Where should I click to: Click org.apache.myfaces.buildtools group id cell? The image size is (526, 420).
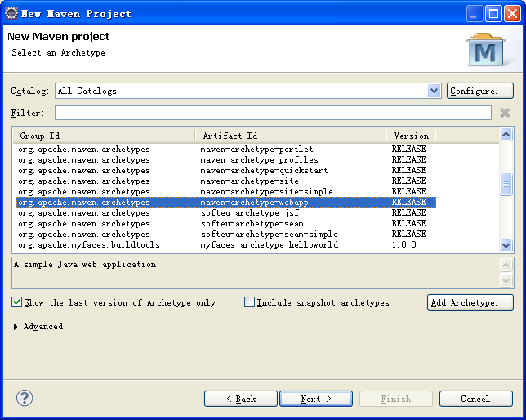click(89, 245)
